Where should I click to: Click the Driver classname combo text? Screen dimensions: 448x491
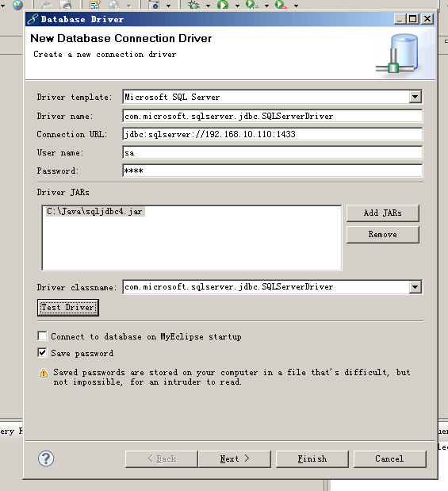(229, 287)
